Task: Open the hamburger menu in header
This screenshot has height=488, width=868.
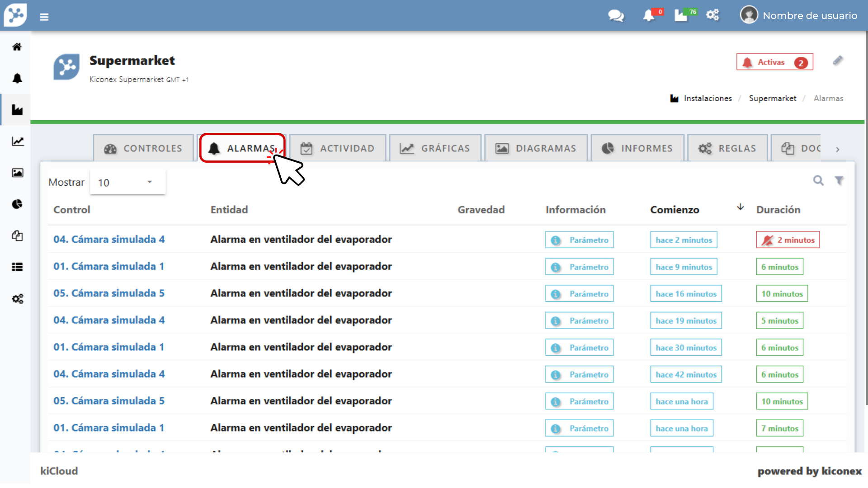Action: [44, 17]
